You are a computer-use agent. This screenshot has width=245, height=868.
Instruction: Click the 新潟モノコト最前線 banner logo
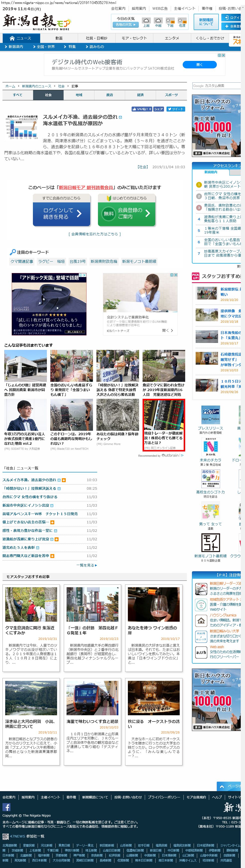point(210,543)
